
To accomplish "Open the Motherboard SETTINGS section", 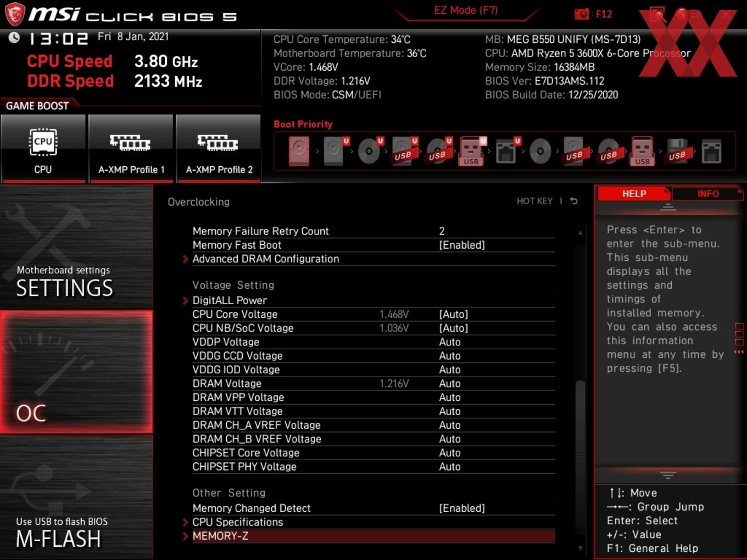I will [76, 247].
